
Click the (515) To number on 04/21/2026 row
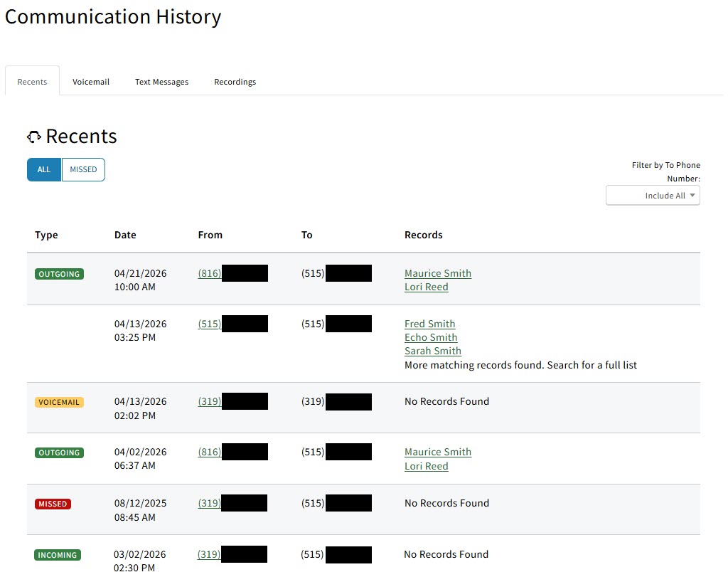(313, 273)
